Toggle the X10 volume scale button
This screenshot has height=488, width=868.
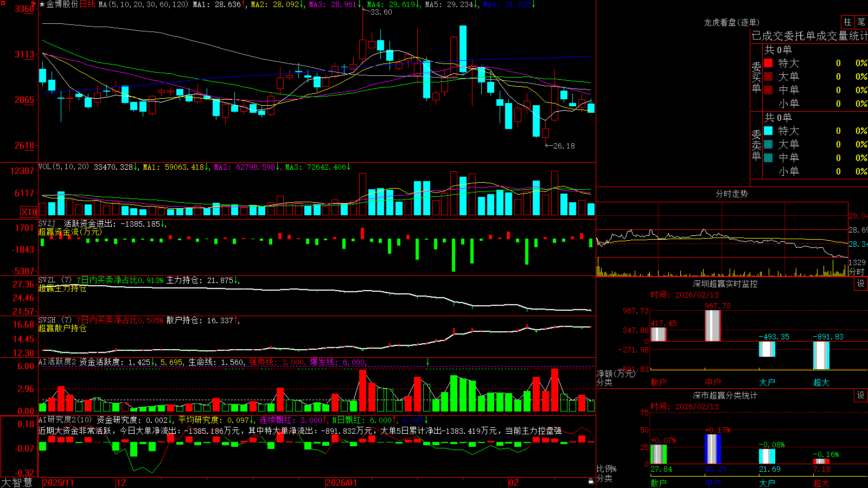click(x=29, y=212)
